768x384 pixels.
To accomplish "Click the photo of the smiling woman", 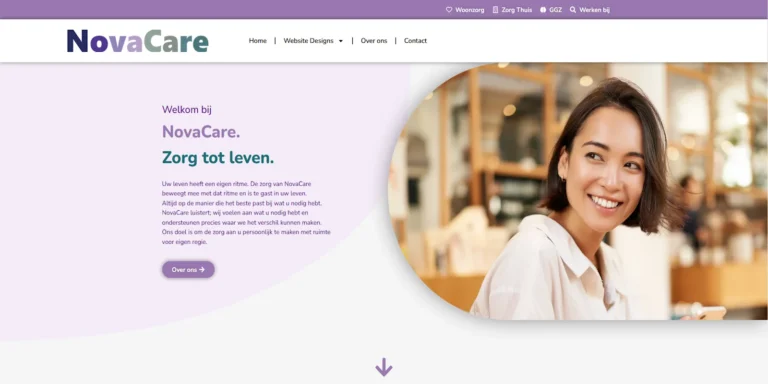I will click(578, 191).
